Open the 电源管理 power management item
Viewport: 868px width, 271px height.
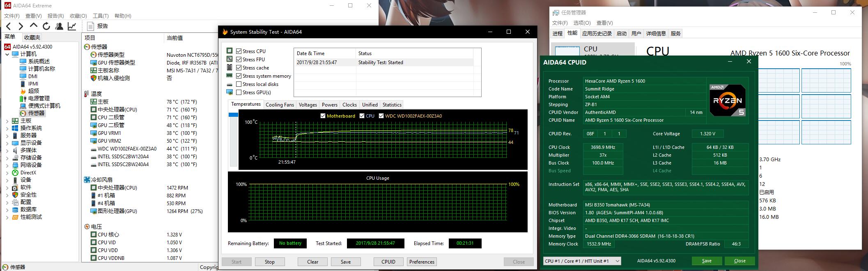tap(39, 98)
